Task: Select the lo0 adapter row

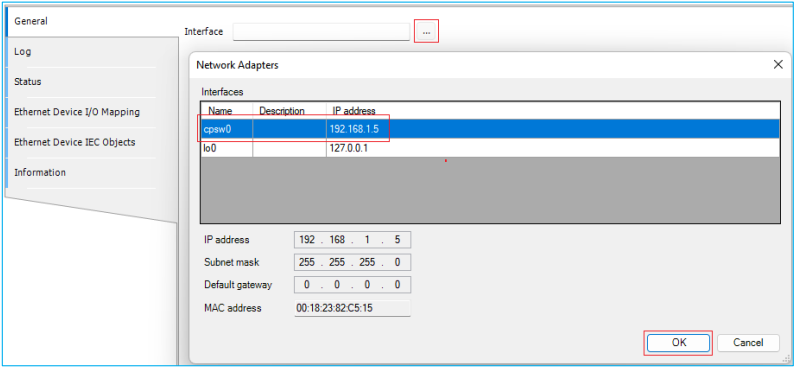Action: click(x=490, y=148)
